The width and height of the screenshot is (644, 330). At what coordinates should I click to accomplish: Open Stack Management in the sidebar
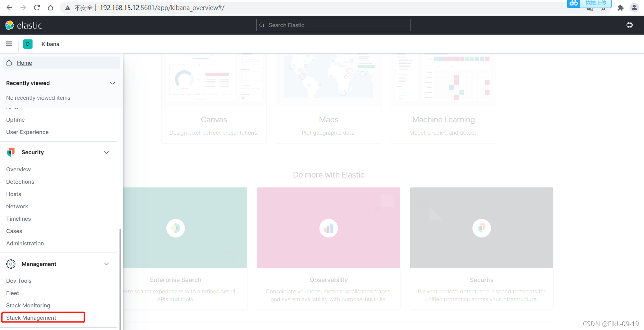point(31,318)
